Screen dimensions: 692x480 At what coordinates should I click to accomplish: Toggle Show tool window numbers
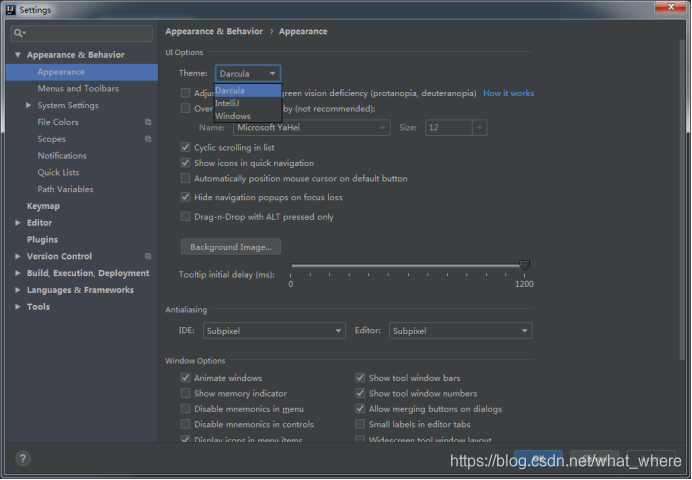point(360,394)
